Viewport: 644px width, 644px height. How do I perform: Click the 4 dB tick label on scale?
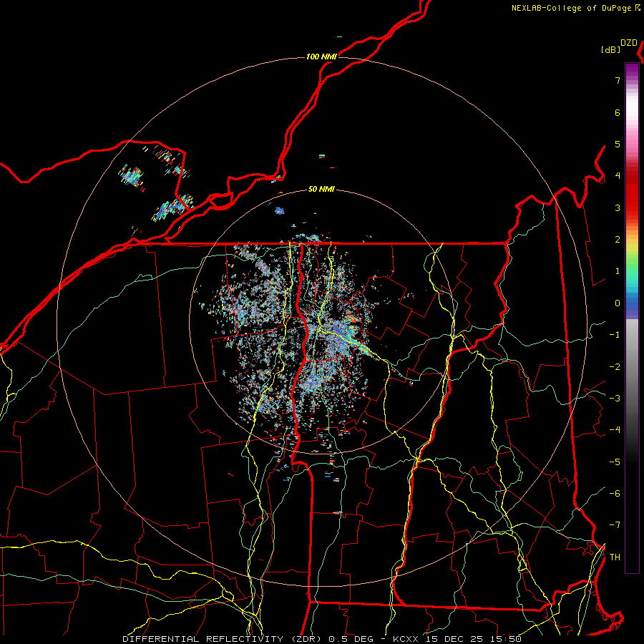(618, 176)
